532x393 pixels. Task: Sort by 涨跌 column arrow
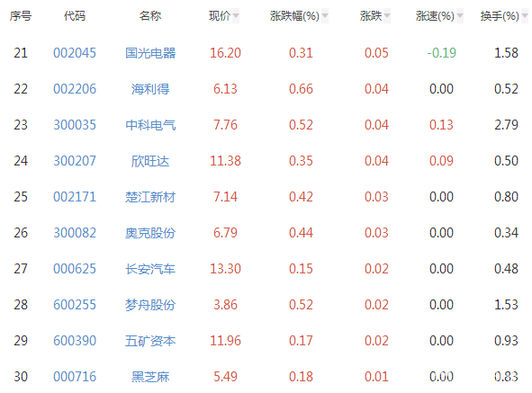(387, 16)
